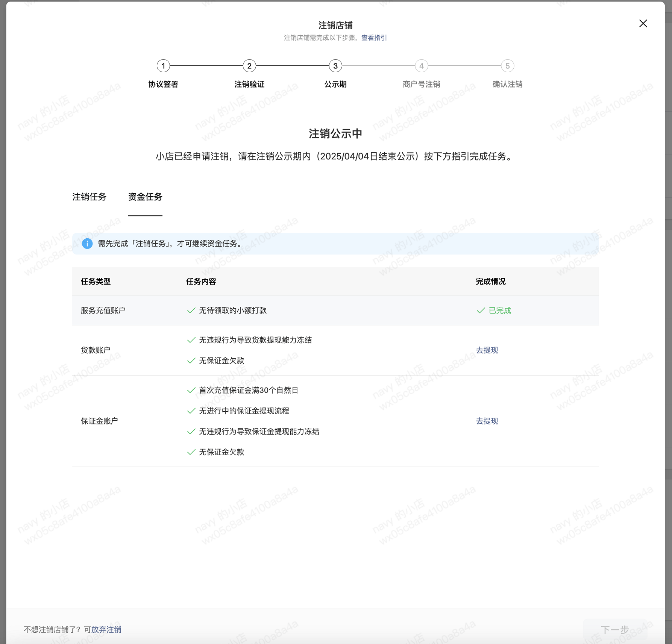Click check icon for 无违规行为导致保证金提现能力冻结
Viewport: 672px width, 644px height.
tap(191, 432)
